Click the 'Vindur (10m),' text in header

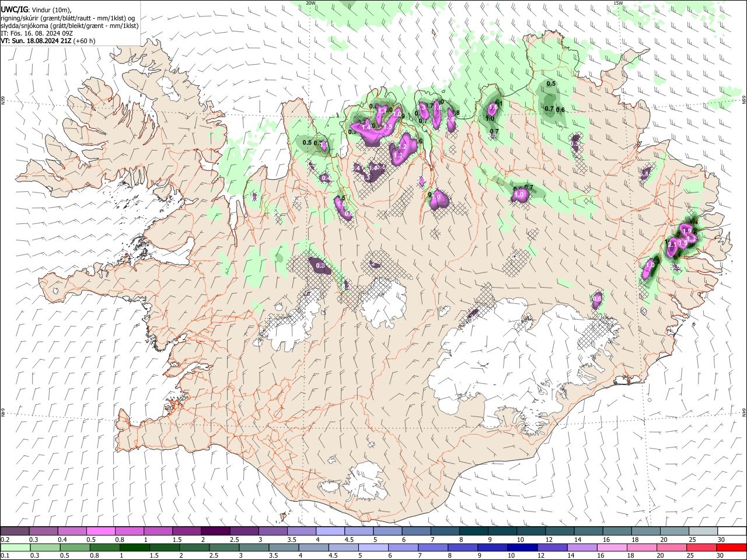[51, 10]
